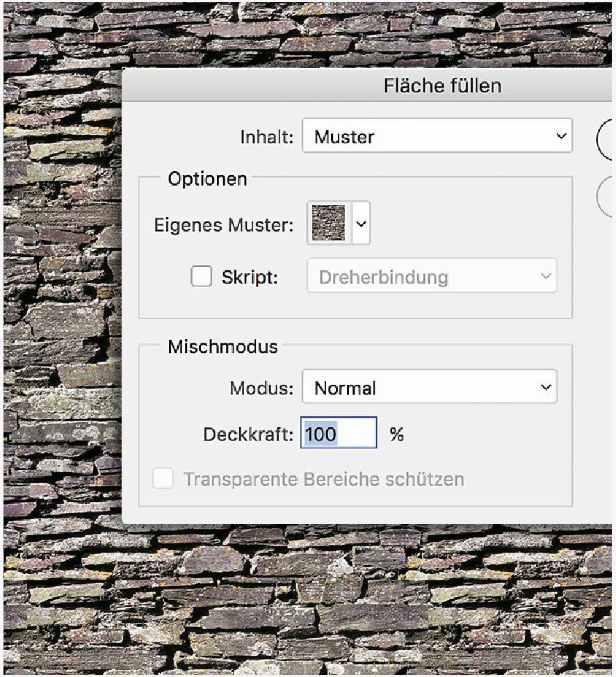Toggle the Transparente Bereiche schützen checkbox
The image size is (616, 677).
click(163, 479)
